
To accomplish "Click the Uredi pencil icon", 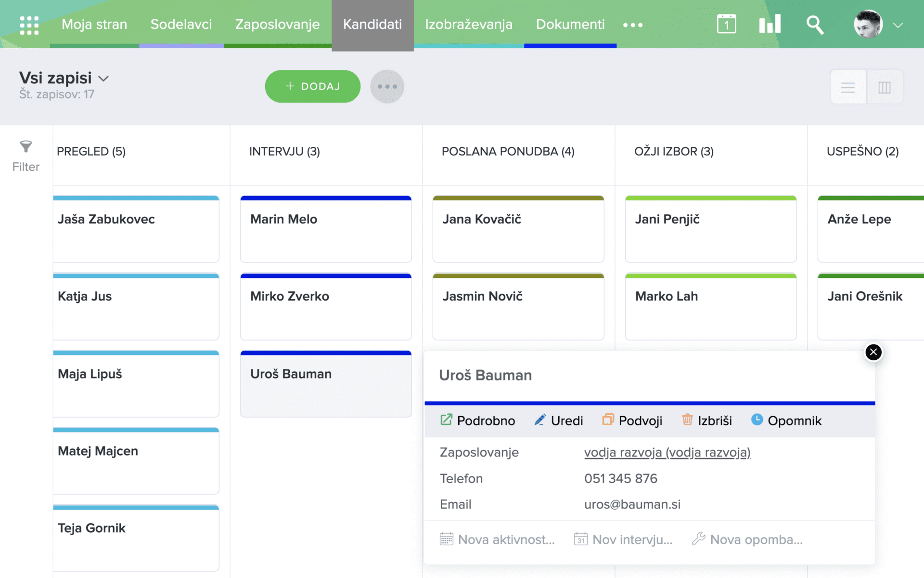I will 540,420.
